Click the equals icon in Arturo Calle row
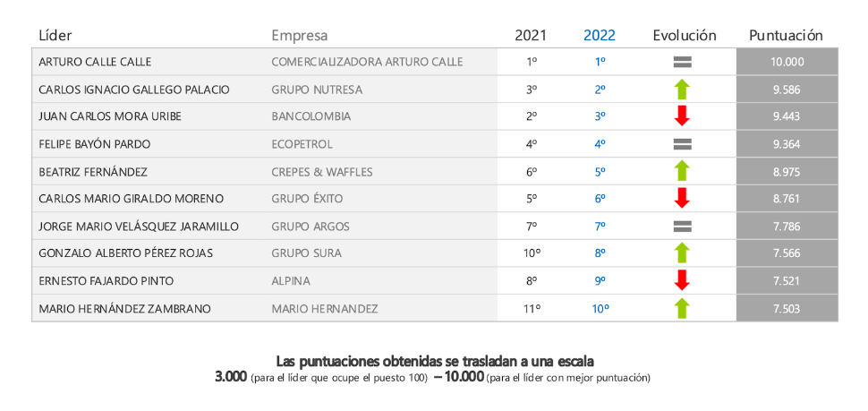 (x=683, y=62)
